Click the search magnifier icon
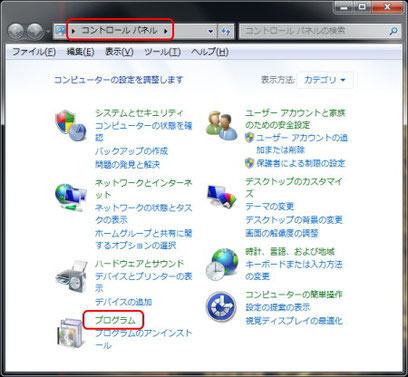The height and width of the screenshot is (377, 408). pos(393,31)
